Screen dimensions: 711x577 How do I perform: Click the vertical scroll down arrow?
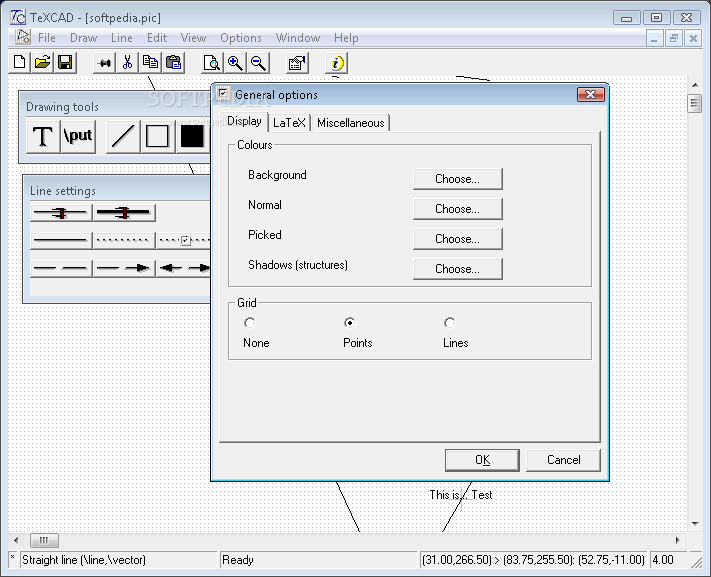tap(695, 523)
